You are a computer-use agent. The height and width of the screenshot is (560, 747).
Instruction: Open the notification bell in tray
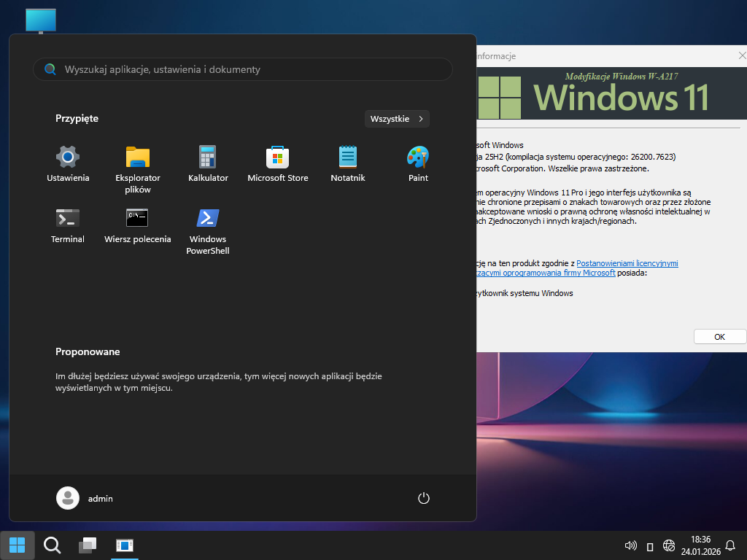tap(730, 545)
